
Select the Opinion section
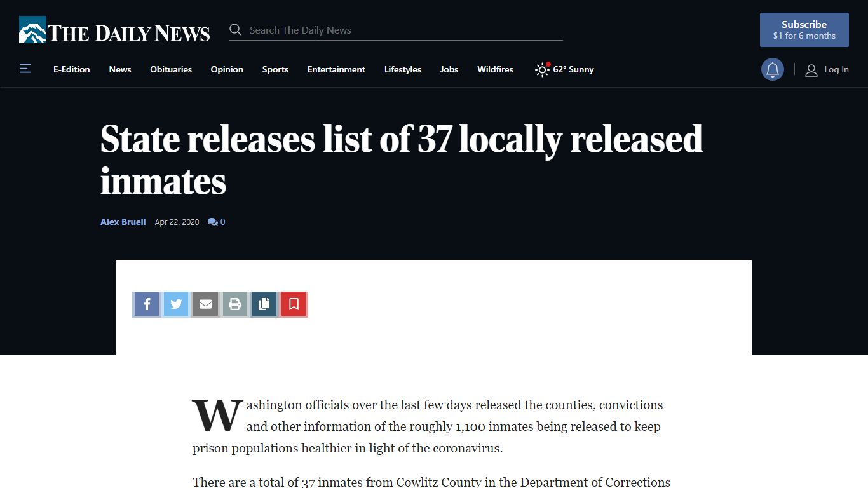(x=227, y=69)
